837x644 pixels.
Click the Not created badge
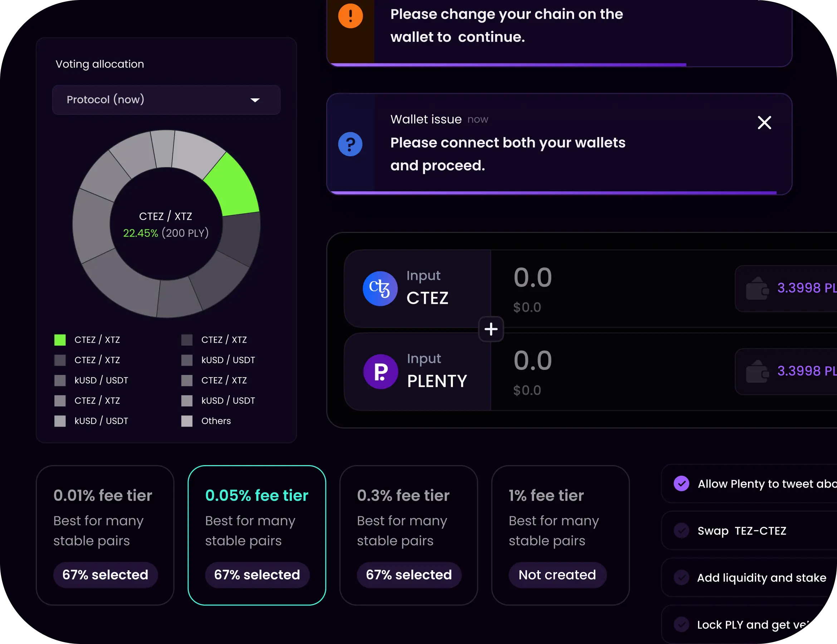557,575
